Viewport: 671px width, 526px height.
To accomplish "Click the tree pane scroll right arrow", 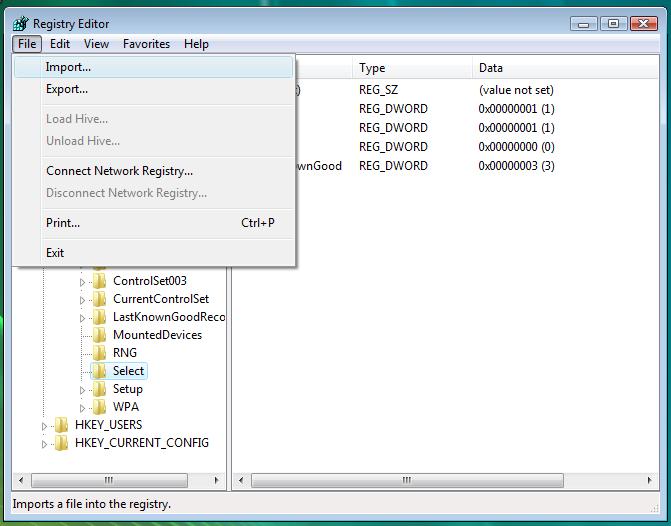I will coord(216,480).
